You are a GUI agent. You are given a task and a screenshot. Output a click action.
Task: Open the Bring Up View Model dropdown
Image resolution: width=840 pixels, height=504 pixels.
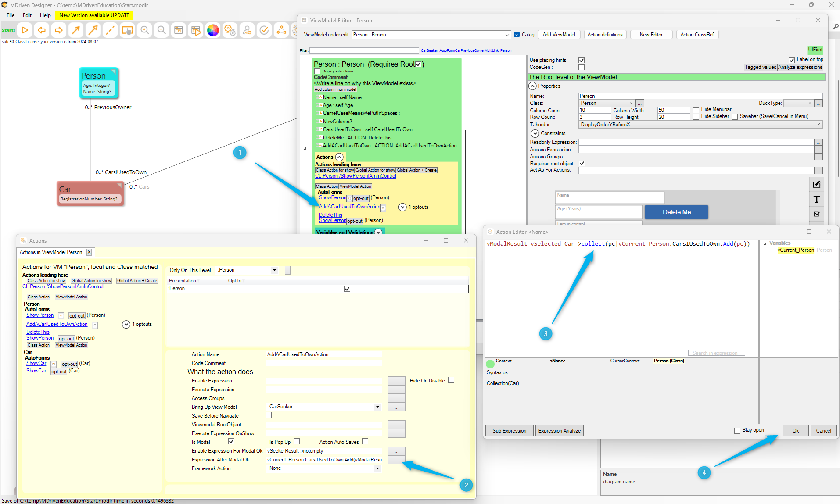(377, 407)
